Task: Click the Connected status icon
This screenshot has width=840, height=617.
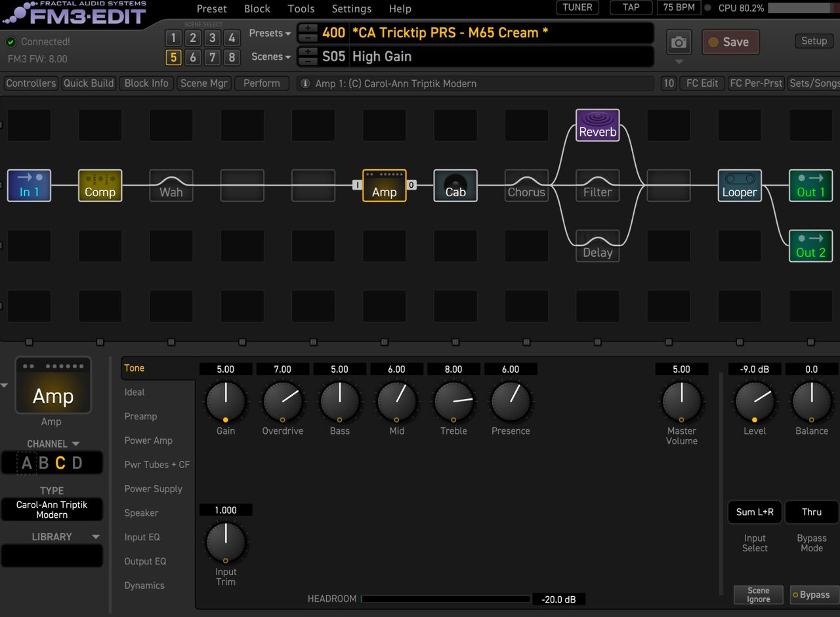Action: click(10, 42)
